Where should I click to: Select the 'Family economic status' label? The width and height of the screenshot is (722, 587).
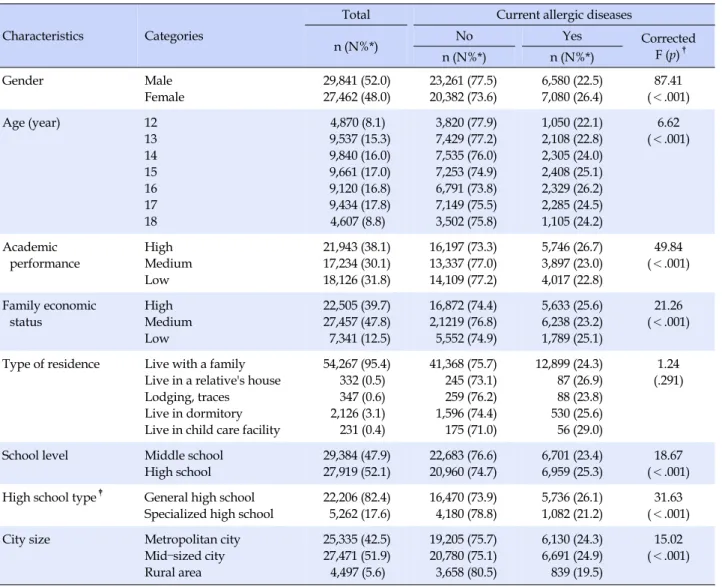click(x=49, y=314)
